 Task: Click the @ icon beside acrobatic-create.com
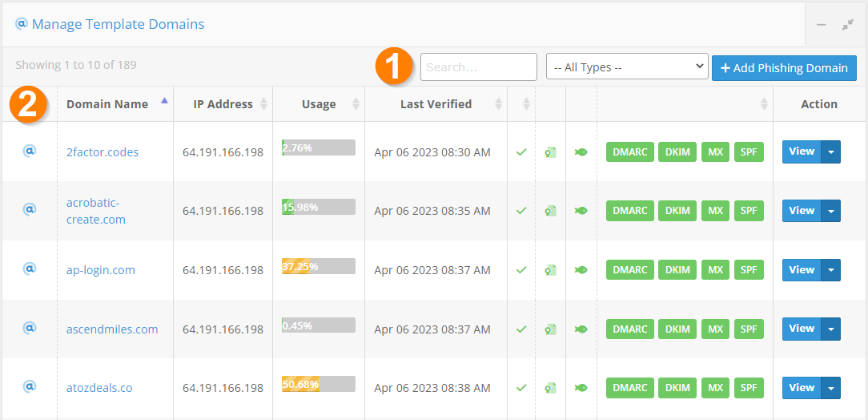(x=30, y=209)
